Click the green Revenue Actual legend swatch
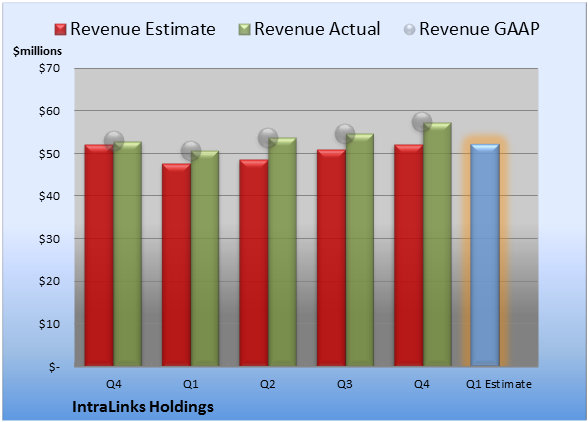This screenshot has height=422, width=588. click(x=244, y=30)
